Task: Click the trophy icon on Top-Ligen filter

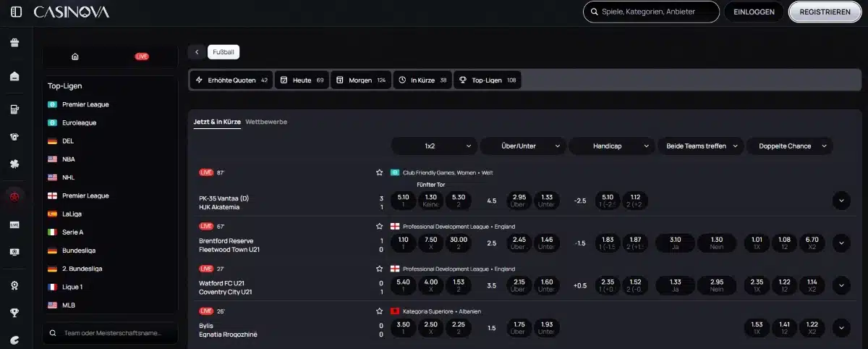Action: pyautogui.click(x=463, y=80)
